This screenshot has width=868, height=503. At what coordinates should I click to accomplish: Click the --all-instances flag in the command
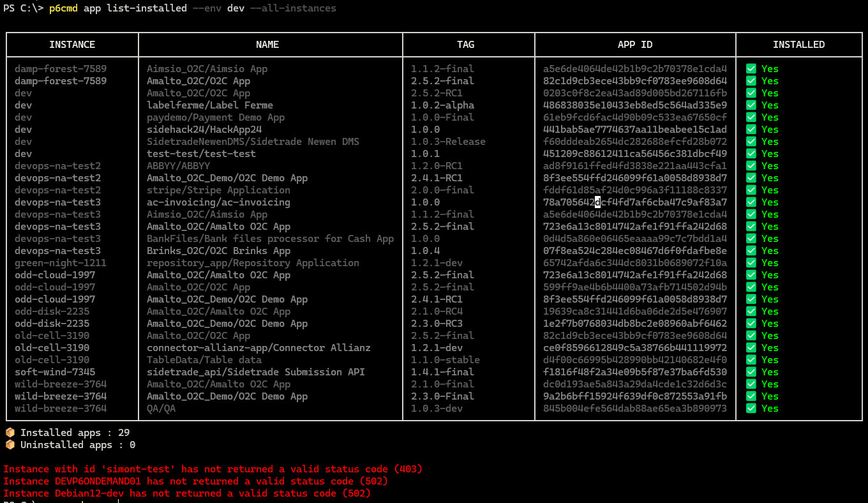[x=294, y=8]
